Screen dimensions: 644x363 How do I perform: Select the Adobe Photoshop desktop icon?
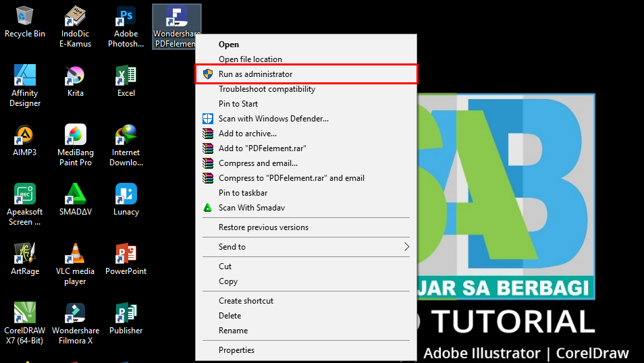tap(126, 27)
